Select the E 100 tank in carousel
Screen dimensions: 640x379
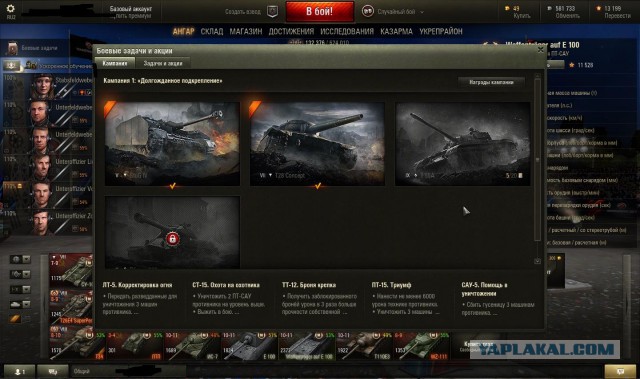pos(249,346)
